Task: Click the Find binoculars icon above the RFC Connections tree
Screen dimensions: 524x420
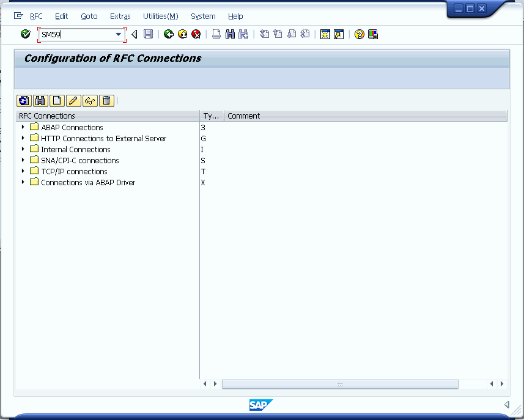Action: (40, 101)
